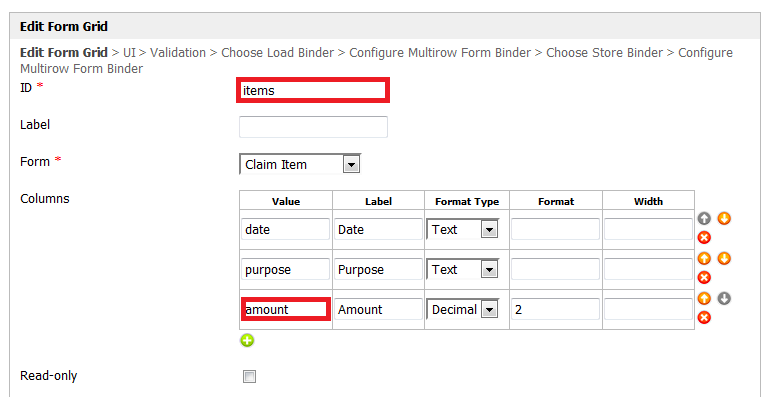Switch to the UI step

[129, 53]
